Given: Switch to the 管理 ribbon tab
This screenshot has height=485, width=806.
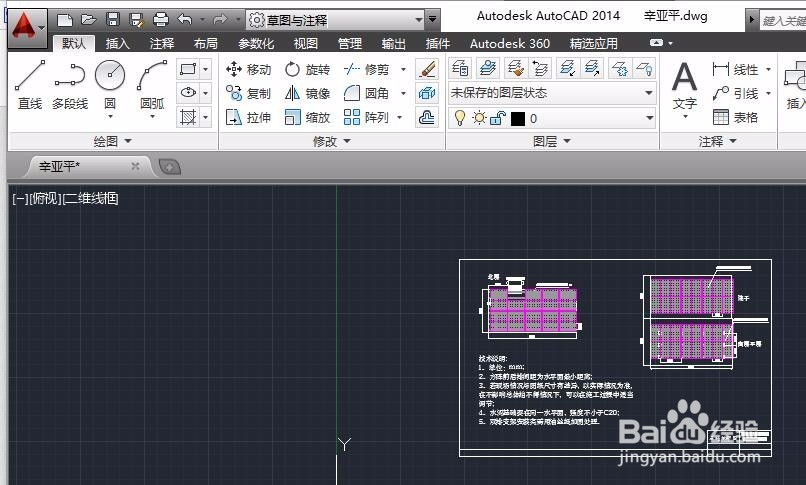Looking at the screenshot, I should point(350,44).
